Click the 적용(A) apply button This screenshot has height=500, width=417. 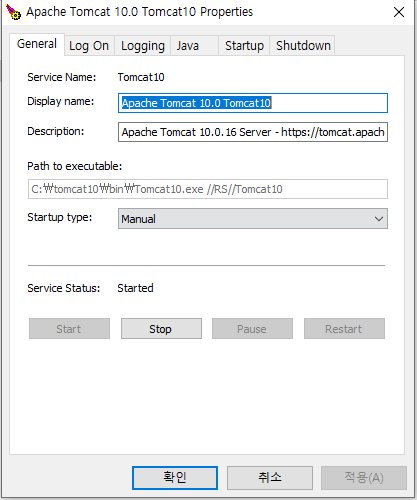364,478
